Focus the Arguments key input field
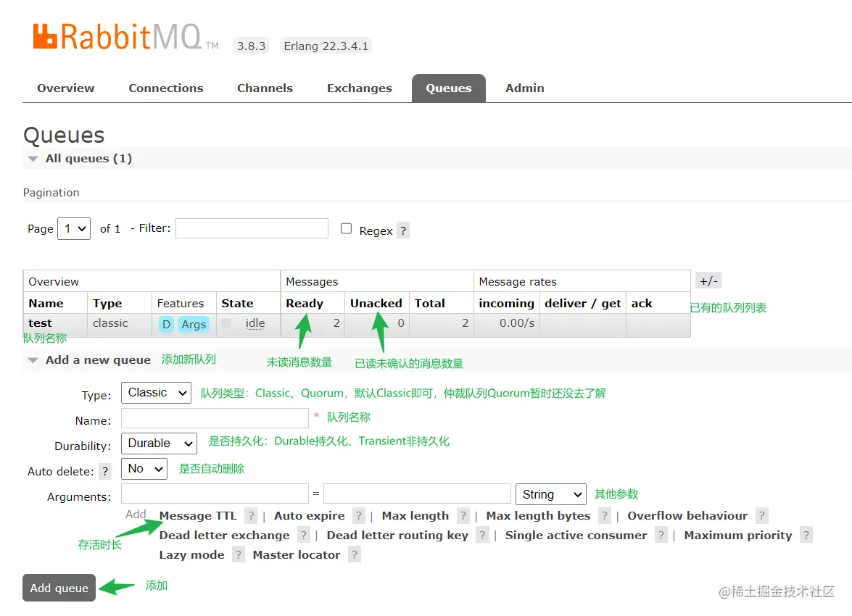 point(215,494)
